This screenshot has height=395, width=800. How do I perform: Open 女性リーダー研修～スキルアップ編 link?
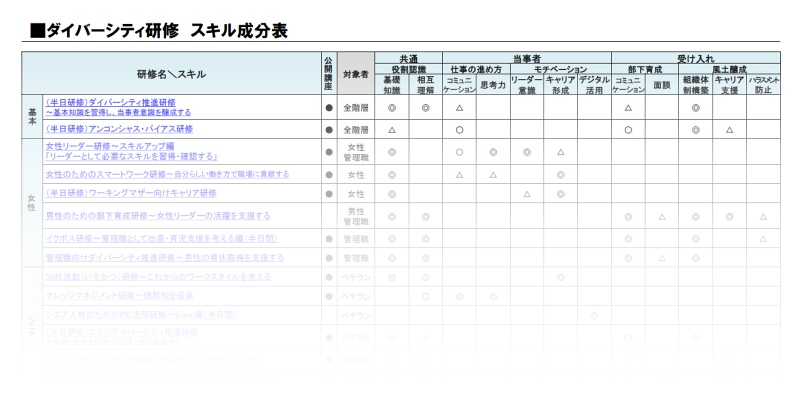click(x=131, y=152)
